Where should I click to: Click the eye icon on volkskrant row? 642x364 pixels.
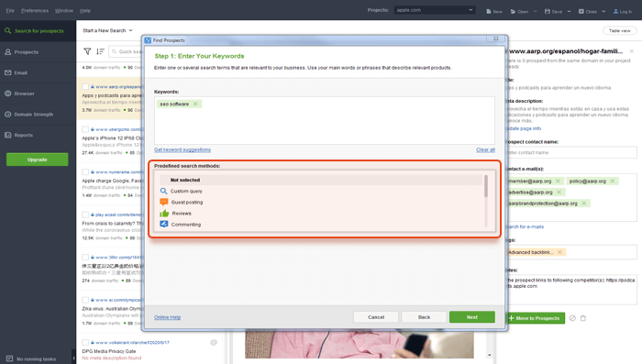pos(214,343)
